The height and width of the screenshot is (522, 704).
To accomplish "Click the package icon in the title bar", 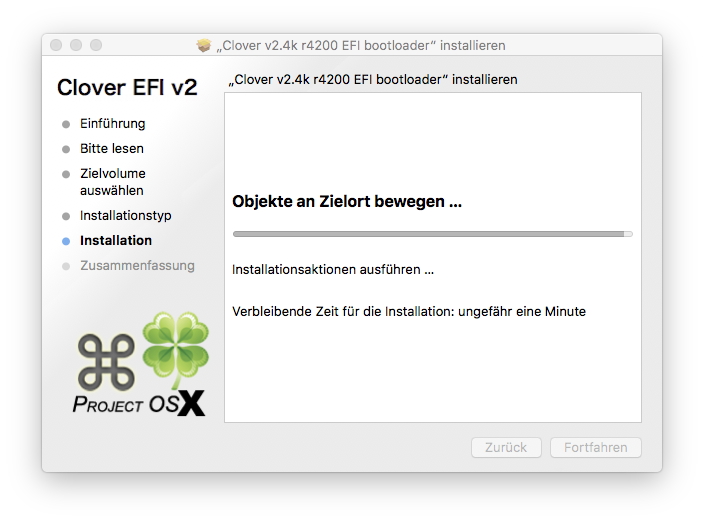I will (x=204, y=45).
